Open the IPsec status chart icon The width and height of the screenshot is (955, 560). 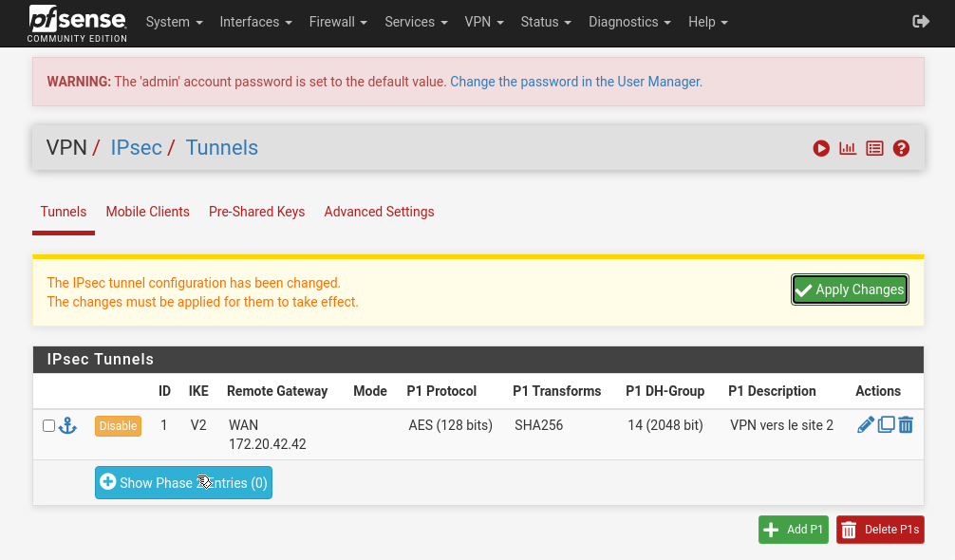click(x=848, y=148)
